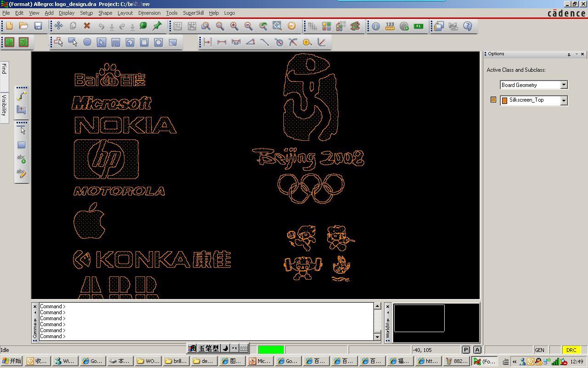Select the Shape Select arrow tool
The height and width of the screenshot is (368, 588).
pos(101,42)
